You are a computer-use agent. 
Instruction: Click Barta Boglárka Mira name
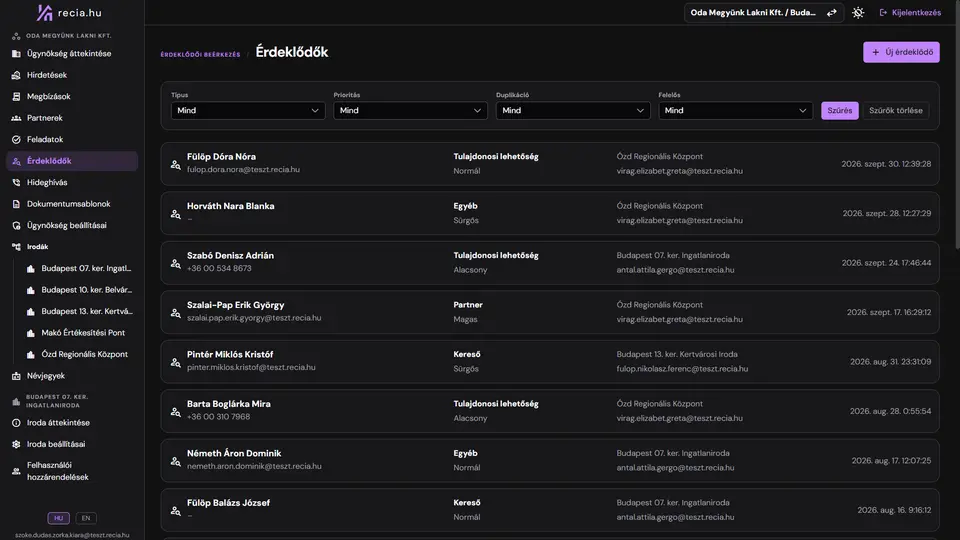(228, 404)
